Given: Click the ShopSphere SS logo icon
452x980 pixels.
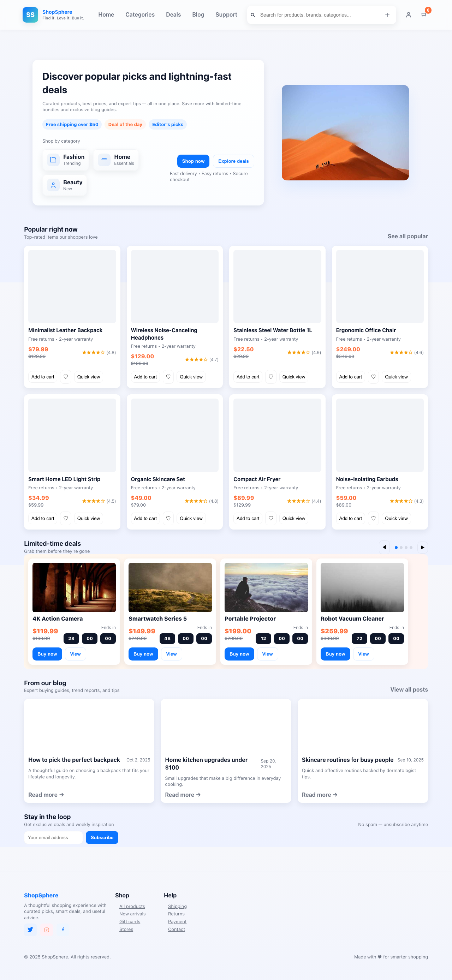Looking at the screenshot, I should (x=30, y=15).
